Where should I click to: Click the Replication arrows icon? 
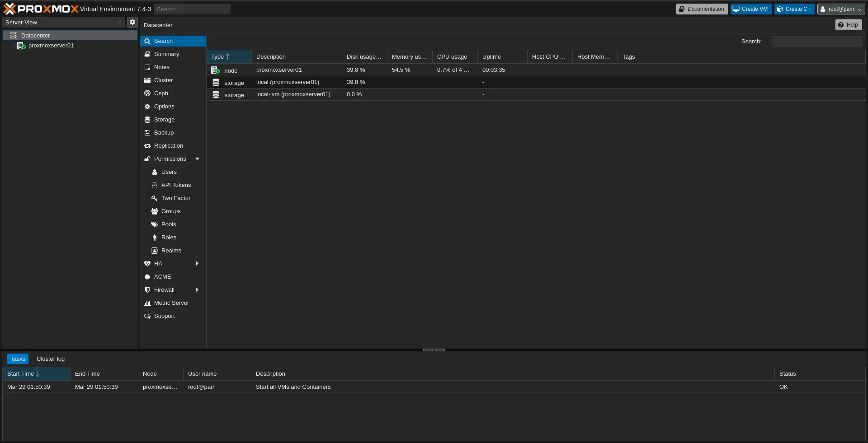click(147, 146)
